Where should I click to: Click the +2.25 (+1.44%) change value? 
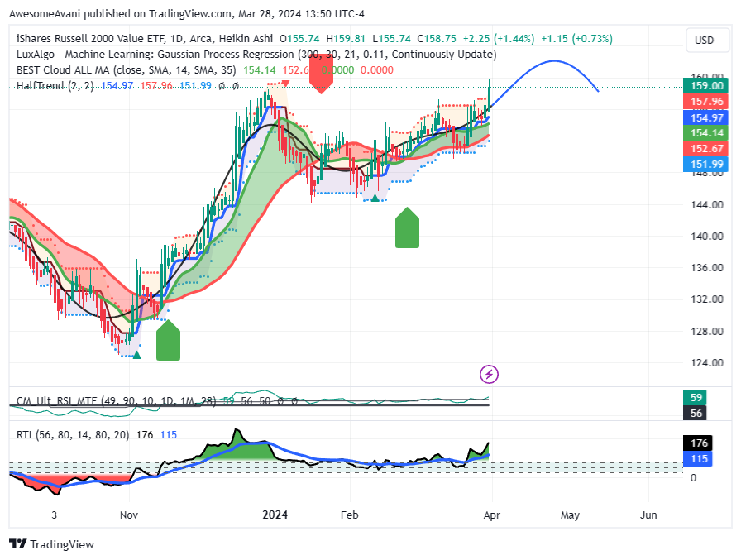499,39
